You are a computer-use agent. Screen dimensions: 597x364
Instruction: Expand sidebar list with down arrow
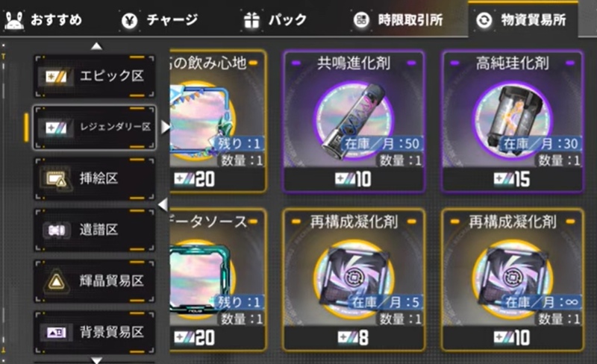[97, 360]
